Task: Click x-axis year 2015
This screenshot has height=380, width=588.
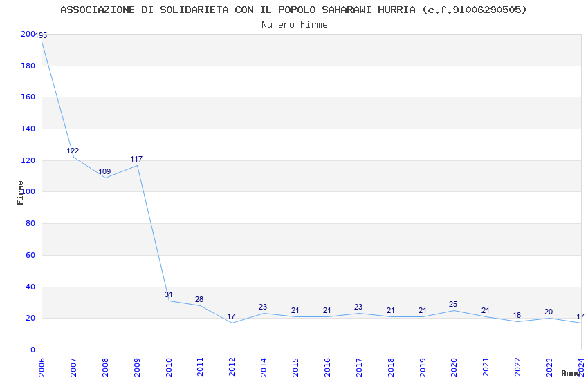Action: (x=295, y=368)
